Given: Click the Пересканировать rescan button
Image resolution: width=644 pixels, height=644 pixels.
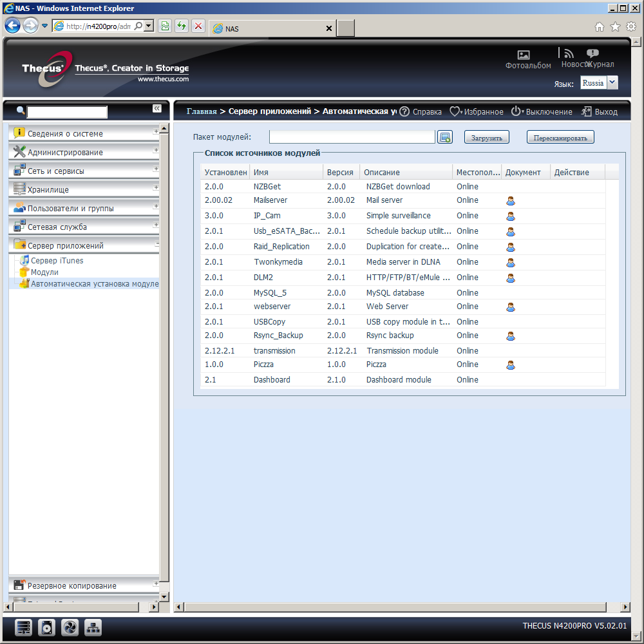Looking at the screenshot, I should pyautogui.click(x=560, y=138).
